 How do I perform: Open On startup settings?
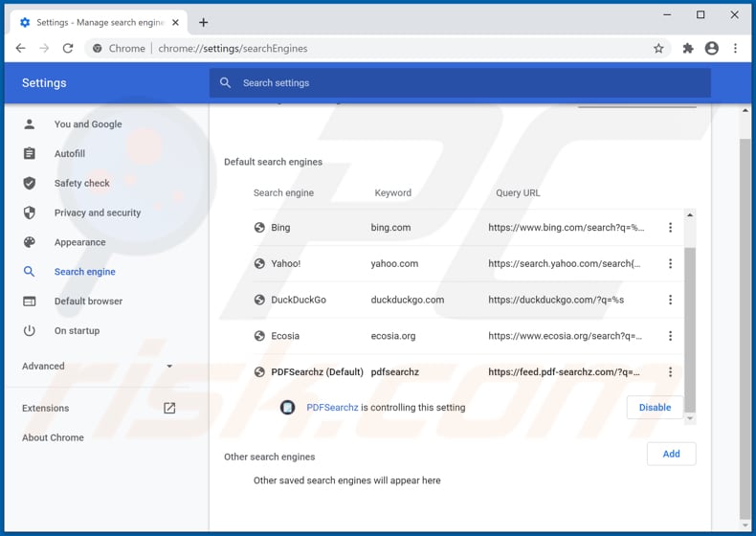(78, 330)
